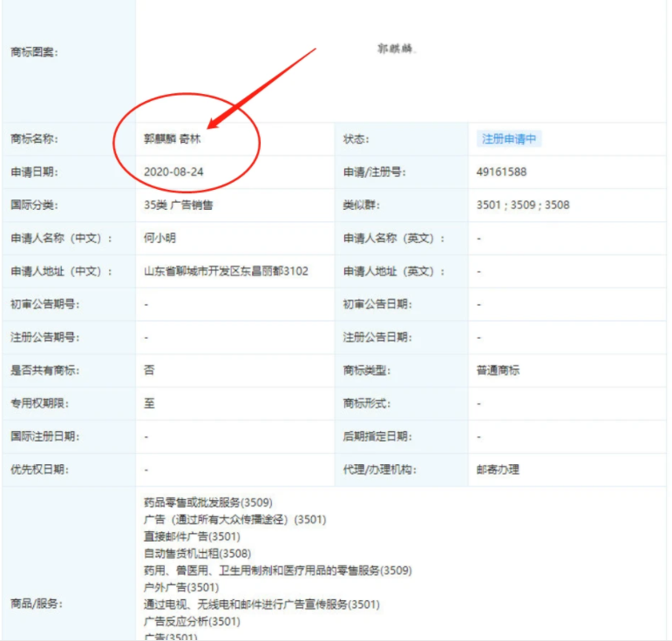Select the trademark name 郭麒麟 奇林
This screenshot has height=641, width=672.
173,138
